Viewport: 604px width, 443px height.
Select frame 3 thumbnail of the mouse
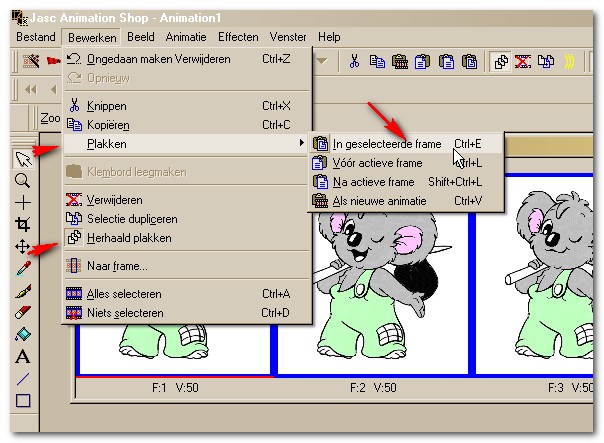coord(535,274)
